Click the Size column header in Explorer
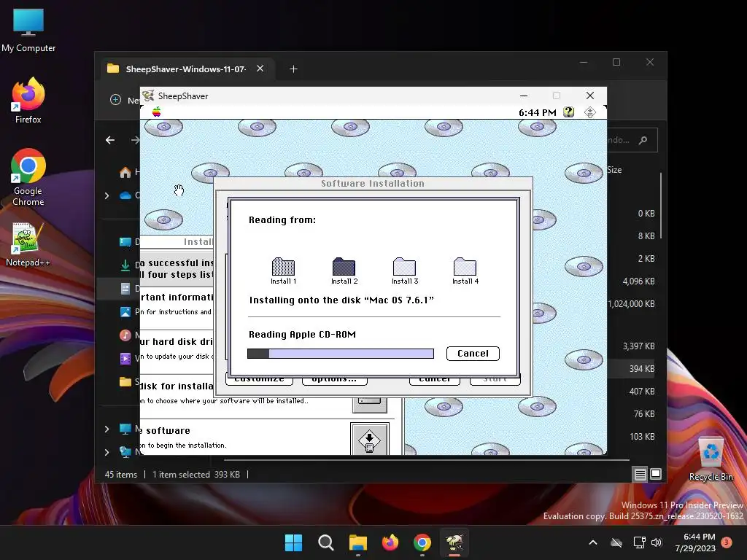 pyautogui.click(x=614, y=170)
